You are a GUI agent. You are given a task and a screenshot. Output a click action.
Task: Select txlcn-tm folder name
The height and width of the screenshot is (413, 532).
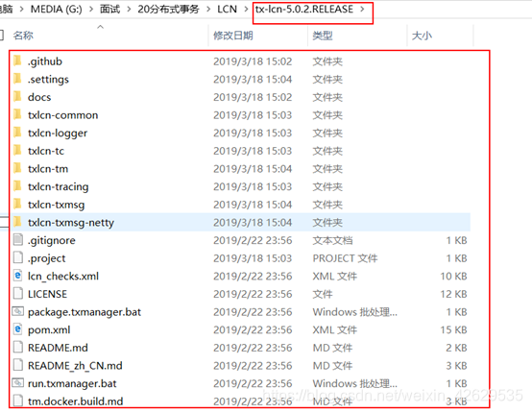[48, 169]
